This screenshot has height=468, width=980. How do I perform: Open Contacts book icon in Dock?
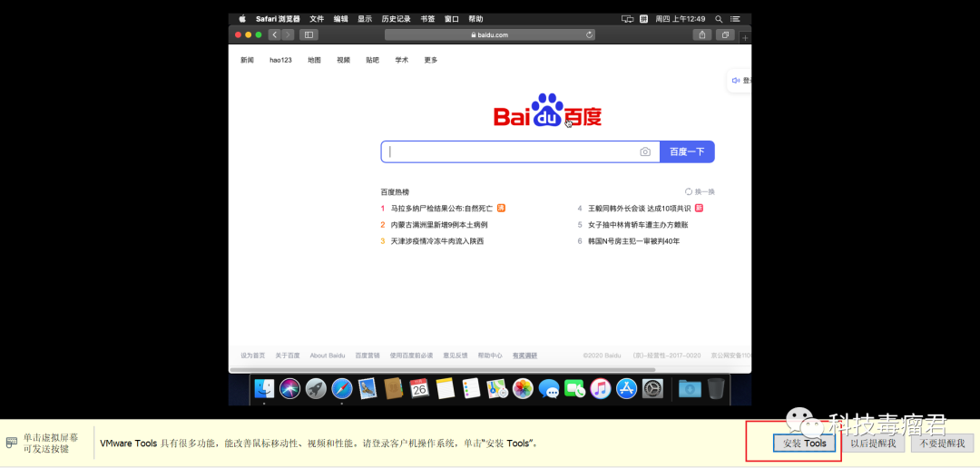393,389
